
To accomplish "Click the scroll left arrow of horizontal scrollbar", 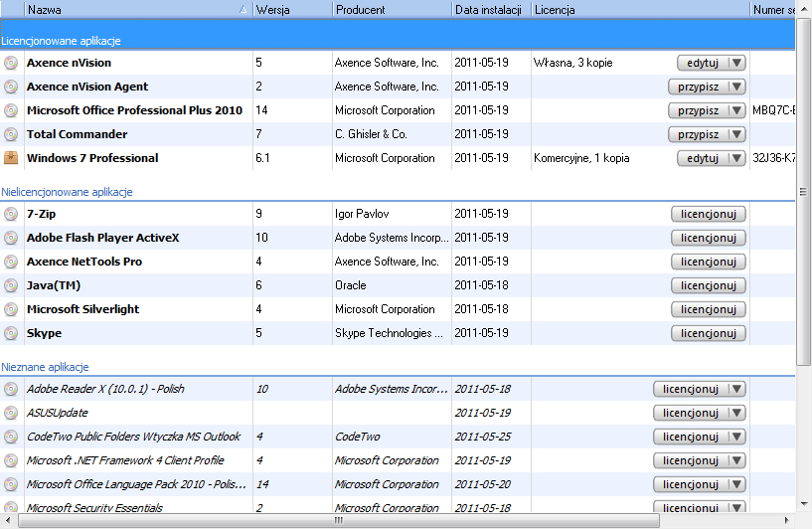I will (x=7, y=520).
